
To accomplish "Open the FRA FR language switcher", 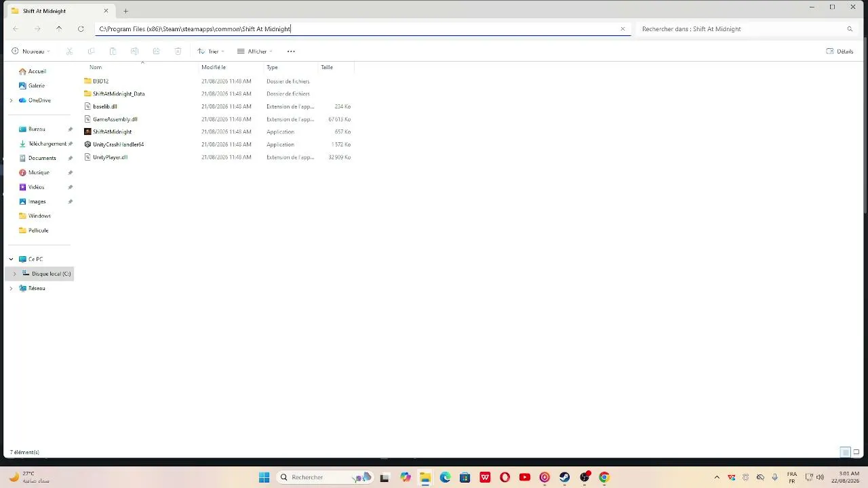I will 792,477.
